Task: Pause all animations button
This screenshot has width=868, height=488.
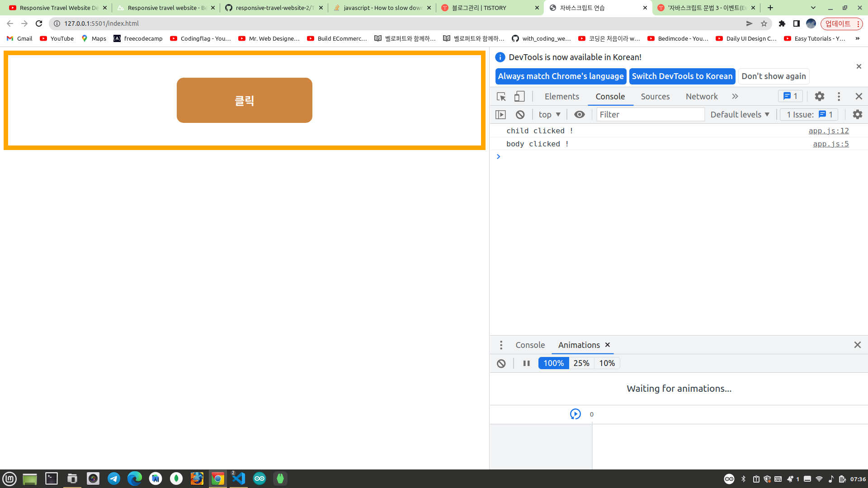Action: point(526,363)
